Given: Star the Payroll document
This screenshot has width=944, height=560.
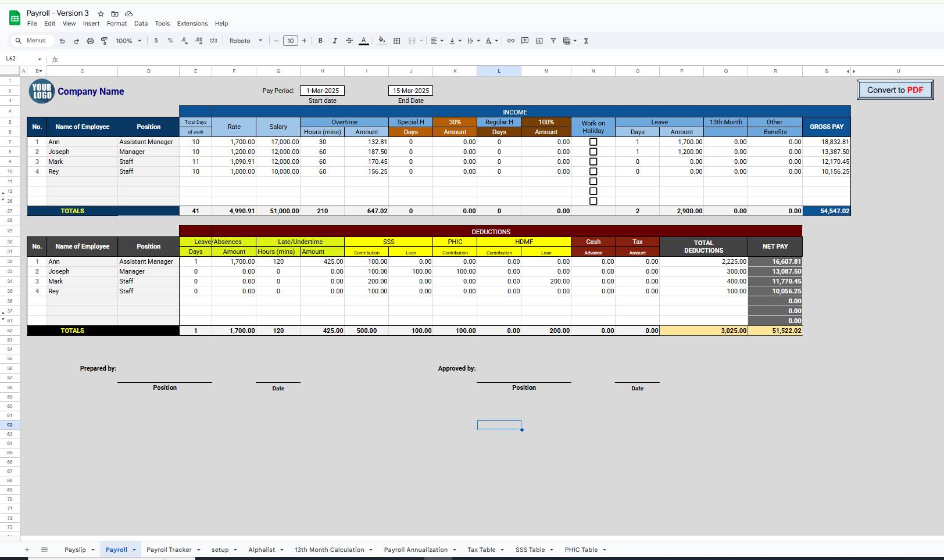Looking at the screenshot, I should [x=101, y=13].
